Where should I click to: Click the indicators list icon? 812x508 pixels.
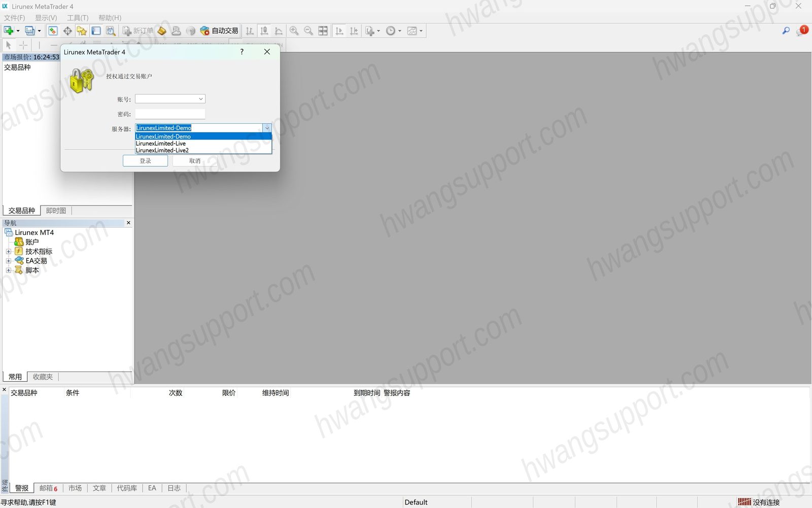(370, 31)
